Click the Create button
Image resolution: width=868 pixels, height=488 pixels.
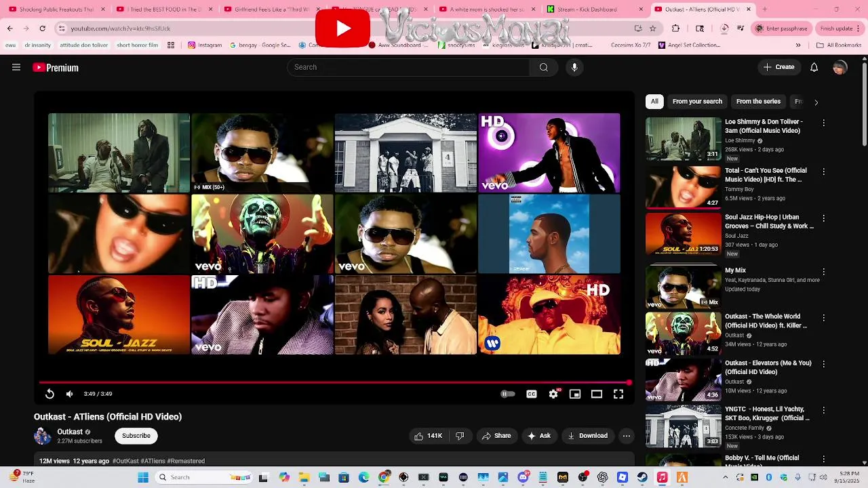coord(778,67)
